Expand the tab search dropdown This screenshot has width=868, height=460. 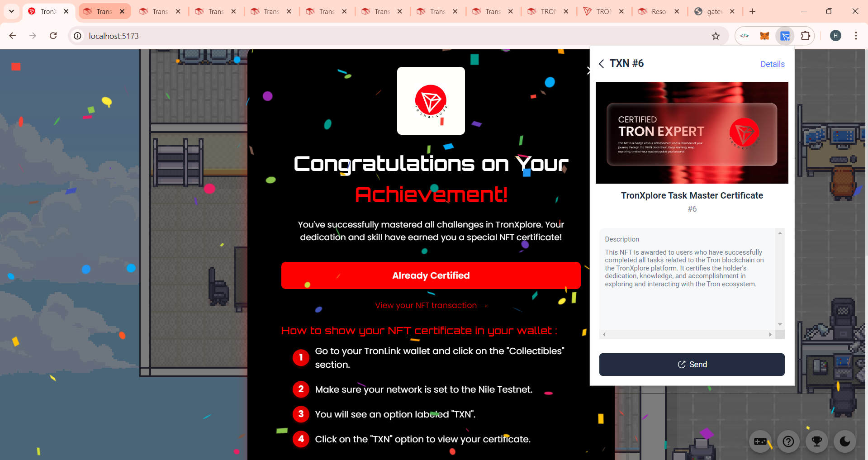11,11
